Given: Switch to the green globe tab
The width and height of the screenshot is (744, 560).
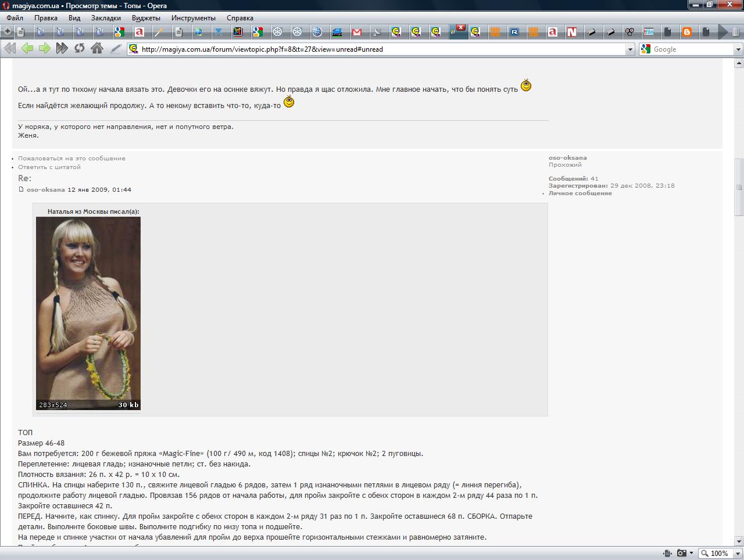Looking at the screenshot, I should pos(198,32).
